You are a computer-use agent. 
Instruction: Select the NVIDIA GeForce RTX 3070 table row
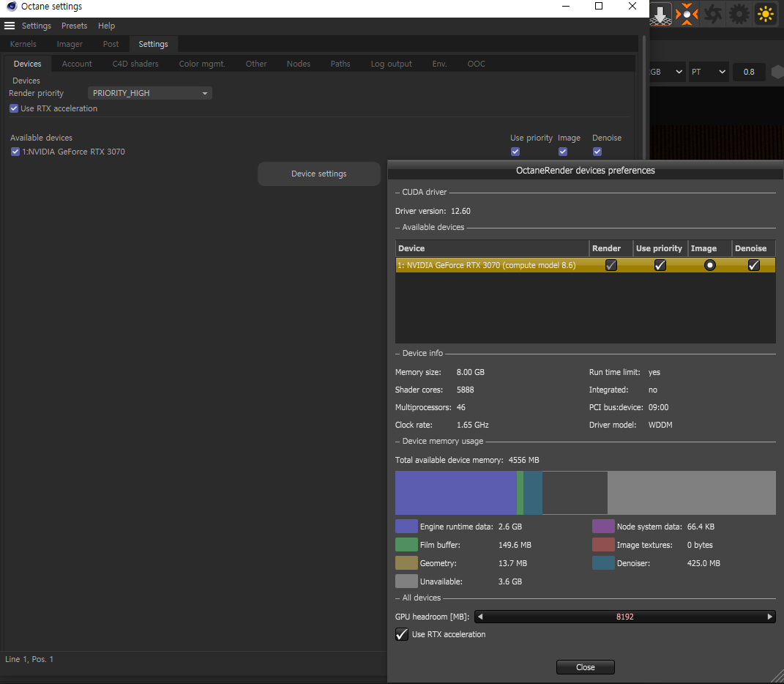pos(586,265)
